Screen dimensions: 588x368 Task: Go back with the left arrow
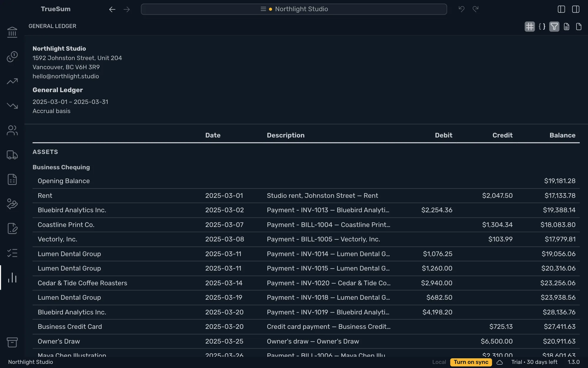(112, 9)
